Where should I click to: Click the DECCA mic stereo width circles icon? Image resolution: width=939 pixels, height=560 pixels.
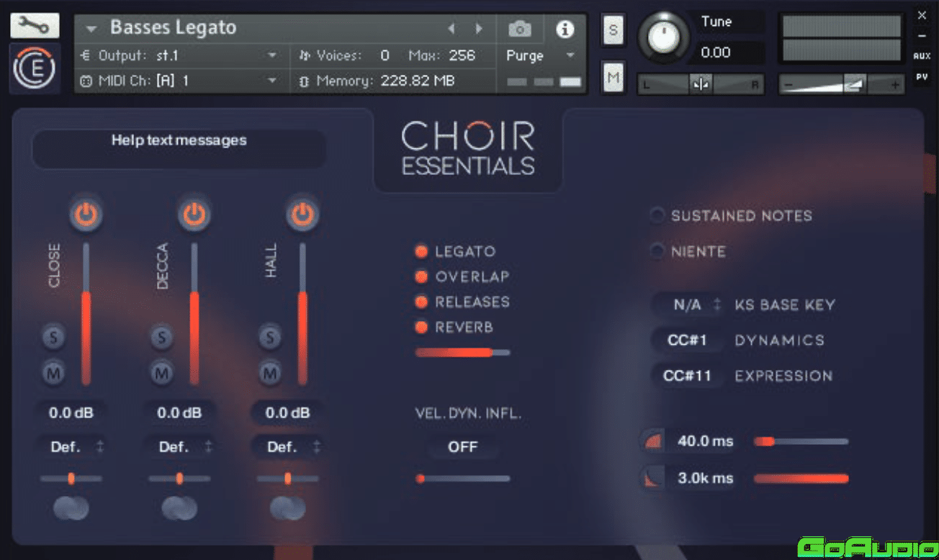[x=179, y=508]
